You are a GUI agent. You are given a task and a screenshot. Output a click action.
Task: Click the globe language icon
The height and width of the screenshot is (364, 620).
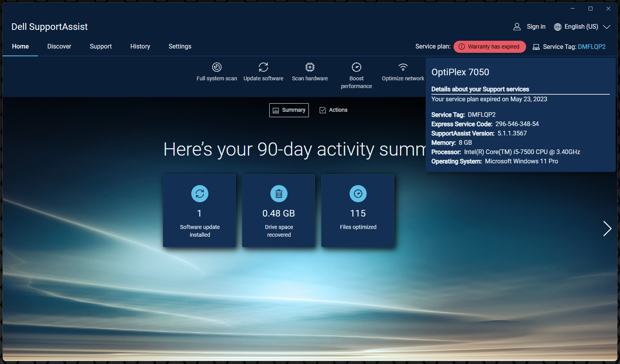point(558,27)
